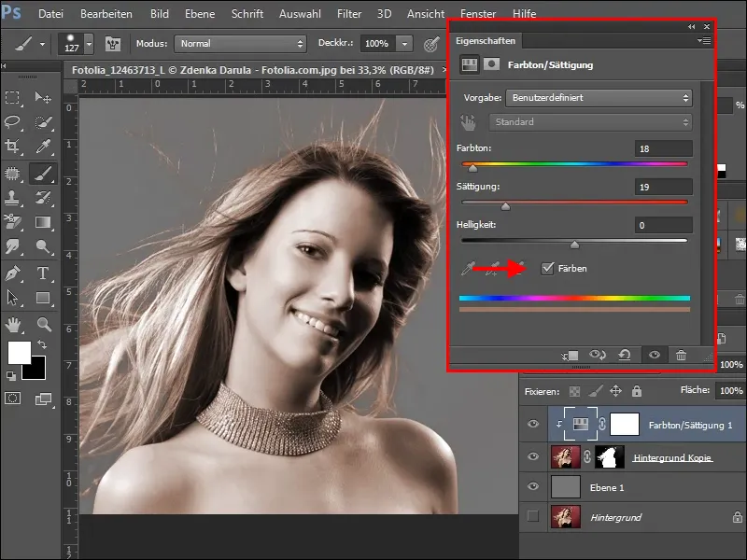The image size is (747, 560).
Task: Select the Rectangle shape tool
Action: 43,298
